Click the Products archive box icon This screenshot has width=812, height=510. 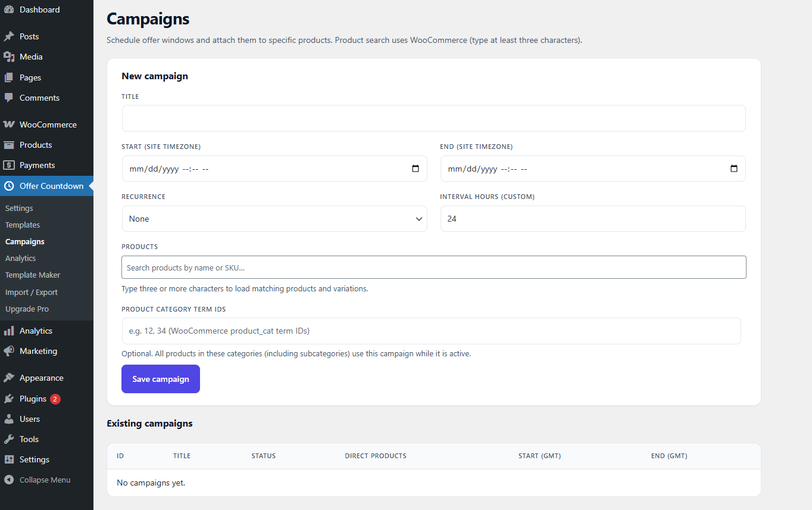(x=9, y=145)
